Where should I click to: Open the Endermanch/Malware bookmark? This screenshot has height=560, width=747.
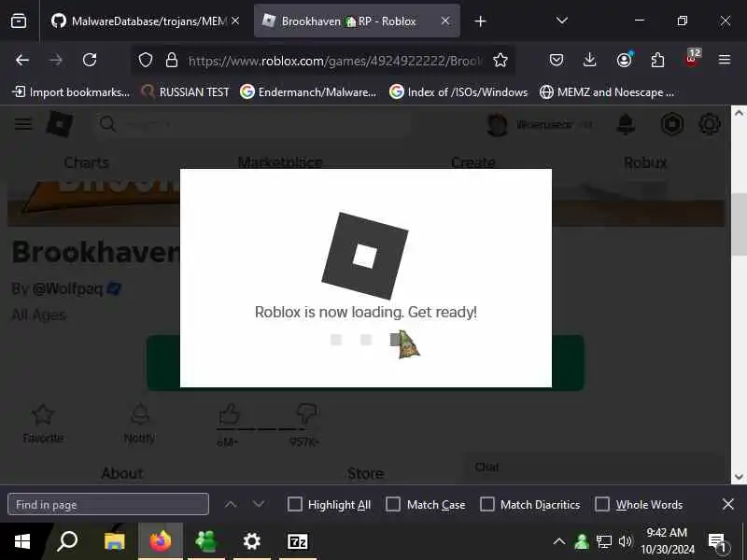(x=308, y=91)
